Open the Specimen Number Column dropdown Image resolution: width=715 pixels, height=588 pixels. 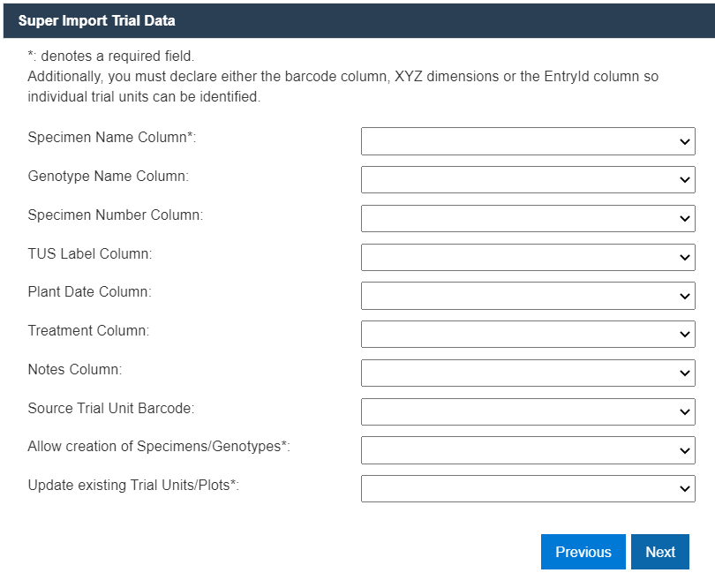[x=528, y=218]
